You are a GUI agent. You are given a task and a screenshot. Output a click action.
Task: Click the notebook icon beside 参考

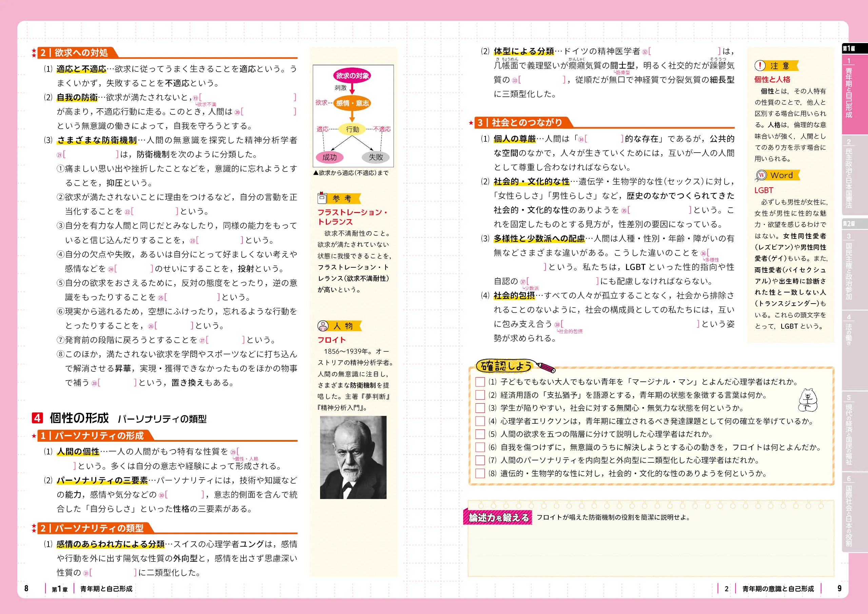[322, 198]
